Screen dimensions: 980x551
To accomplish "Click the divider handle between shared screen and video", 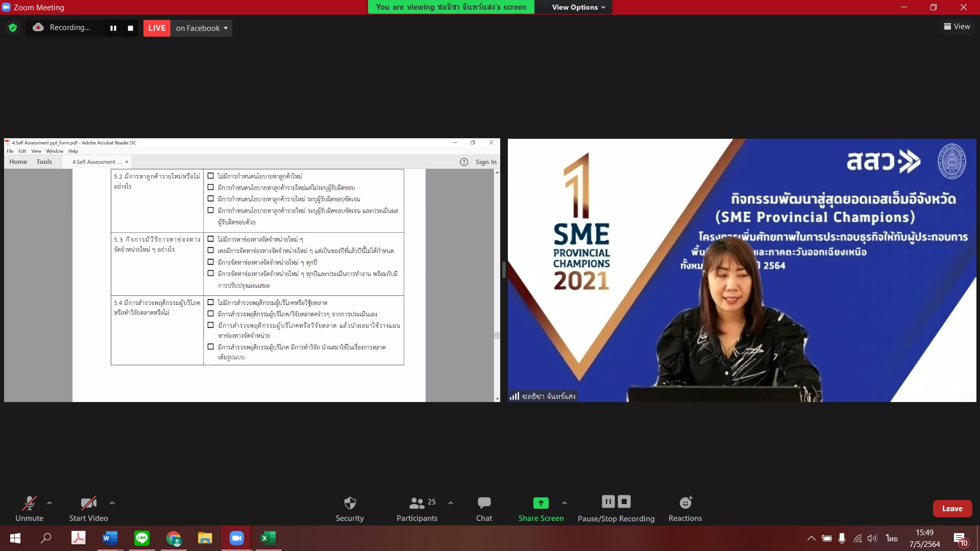I will click(x=504, y=270).
